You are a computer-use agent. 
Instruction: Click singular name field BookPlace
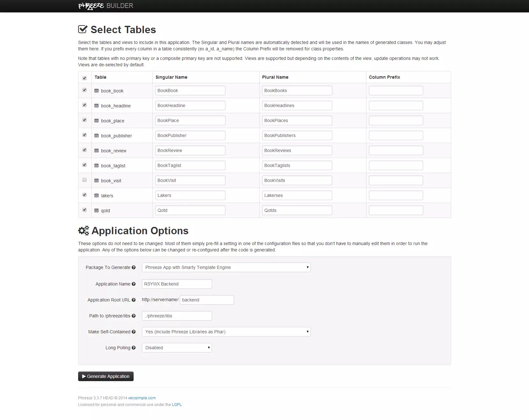[x=190, y=120]
